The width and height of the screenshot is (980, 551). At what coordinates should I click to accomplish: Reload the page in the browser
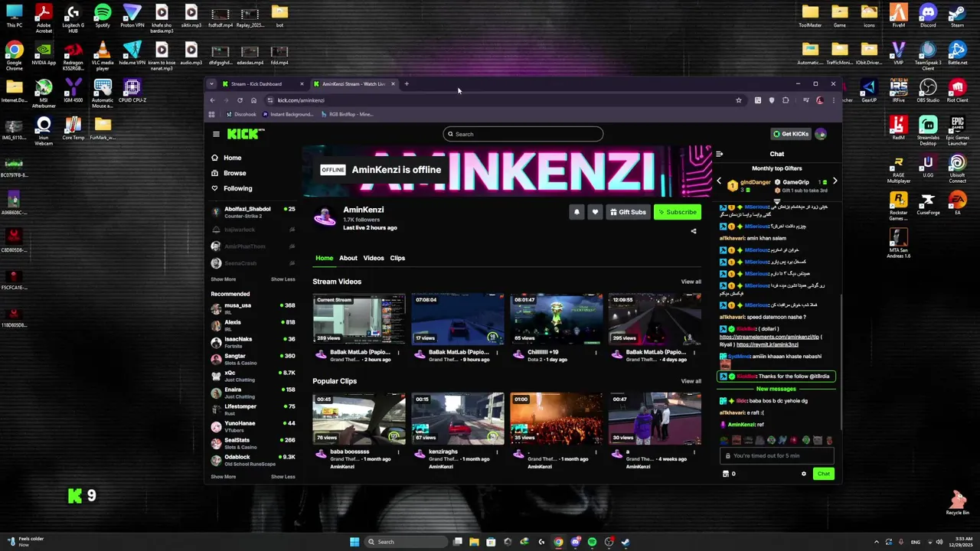[x=240, y=100]
